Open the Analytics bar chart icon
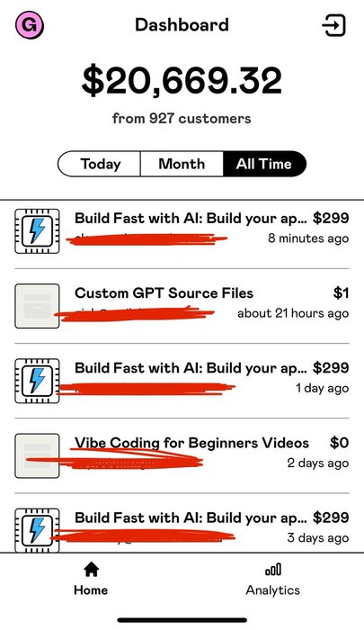The height and width of the screenshot is (630, 364). click(x=273, y=570)
